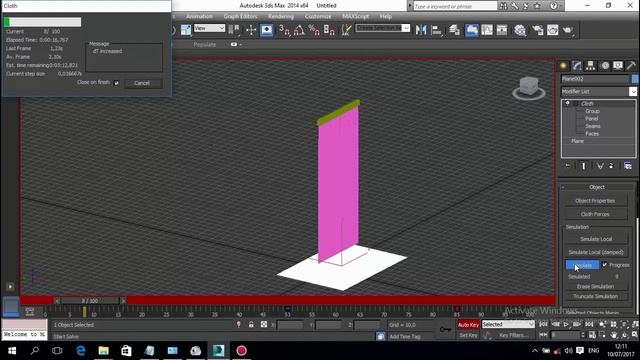Click the time slider frame handle

(90, 301)
